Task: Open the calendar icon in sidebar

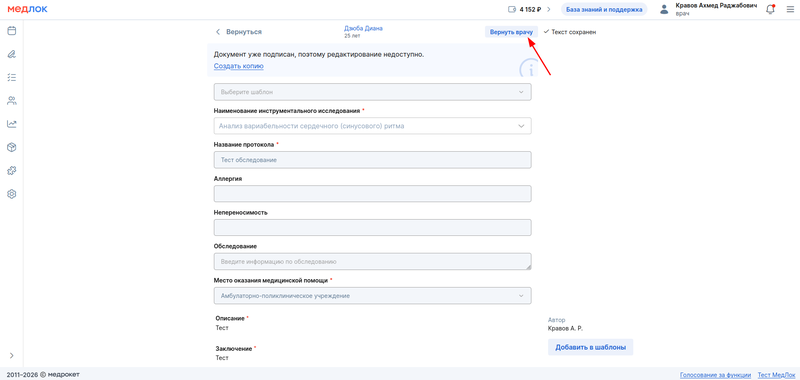Action: (x=12, y=31)
